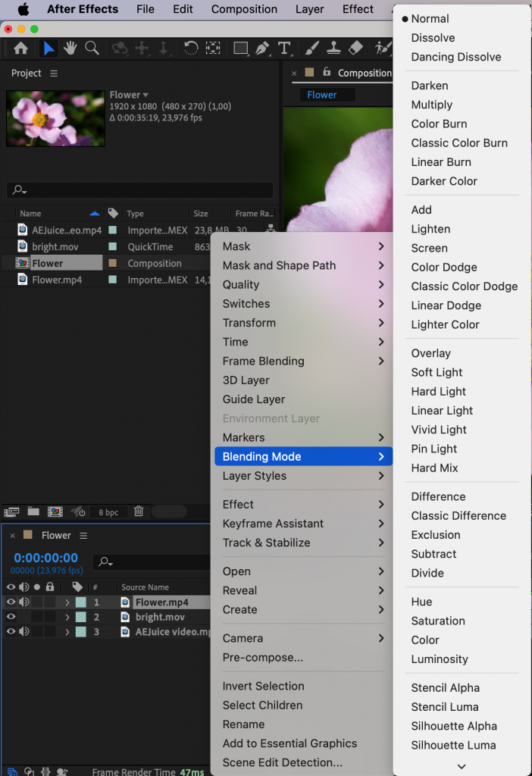
Task: Mute audio on the AEJuice video layer
Action: pyautogui.click(x=23, y=631)
